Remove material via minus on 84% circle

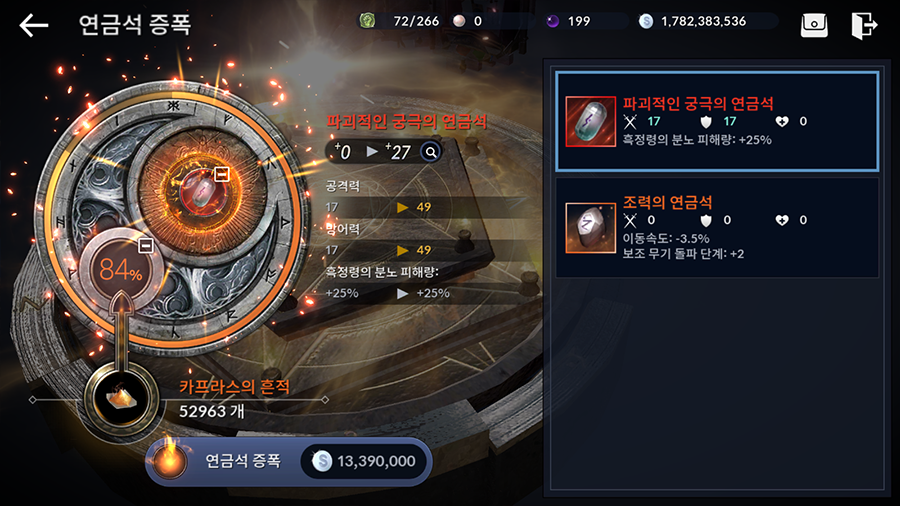pos(146,246)
